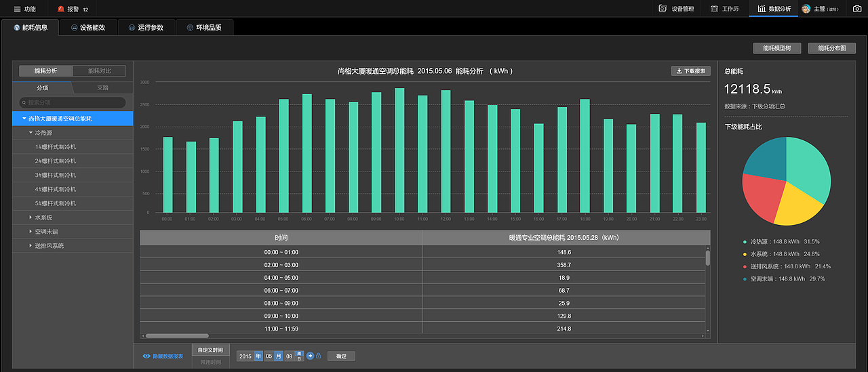Open the 工作历 calendar
The height and width of the screenshot is (372, 868).
click(724, 9)
